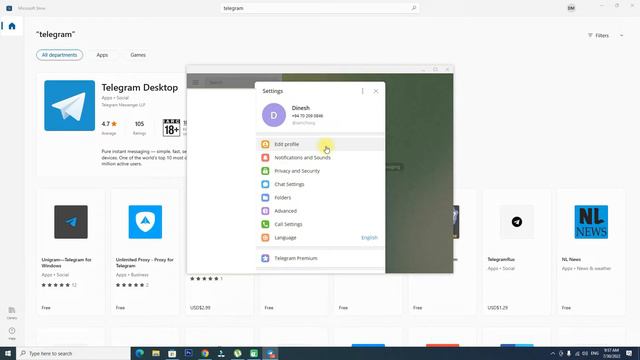Image resolution: width=640 pixels, height=360 pixels.
Task: Switch to the Games filter tab
Action: 138,55
